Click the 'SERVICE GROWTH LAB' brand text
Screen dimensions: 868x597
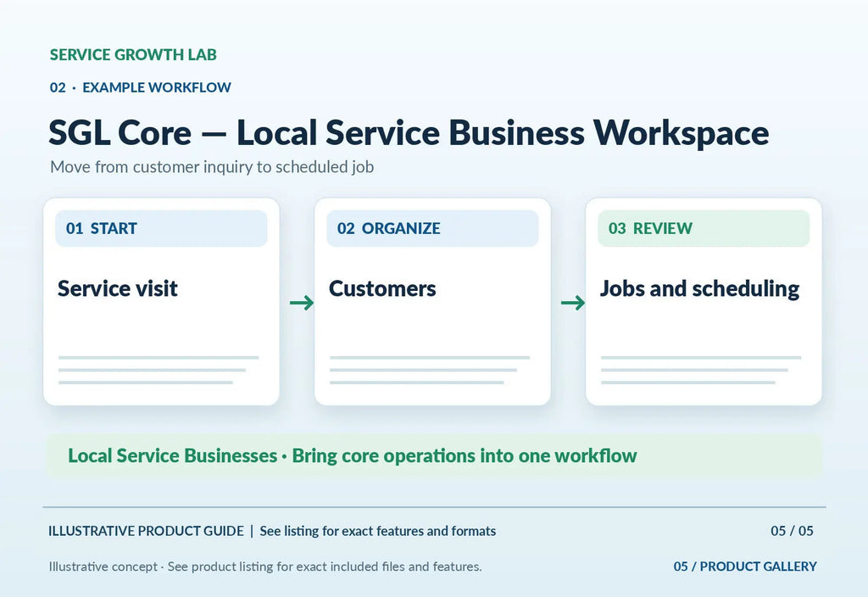pyautogui.click(x=133, y=55)
